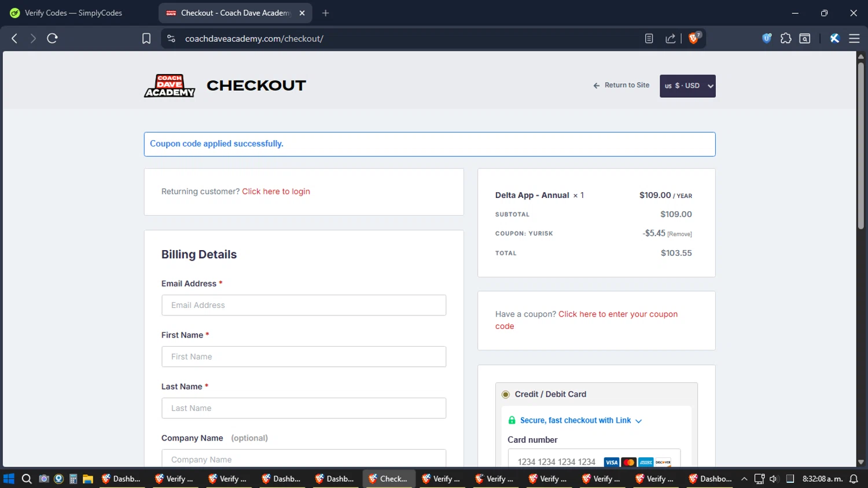The height and width of the screenshot is (488, 868).
Task: Focus the Email Address field
Action: (x=304, y=305)
